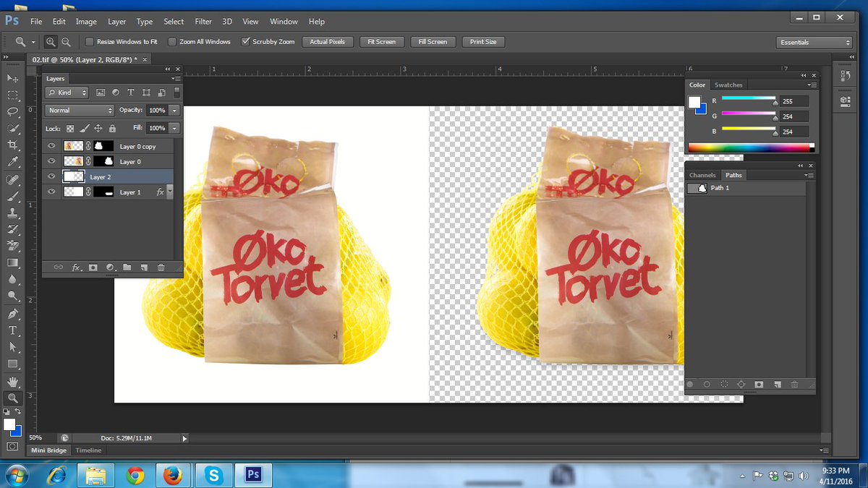Expand Layer 1 effects arrow
868x488 pixels.
click(x=170, y=192)
